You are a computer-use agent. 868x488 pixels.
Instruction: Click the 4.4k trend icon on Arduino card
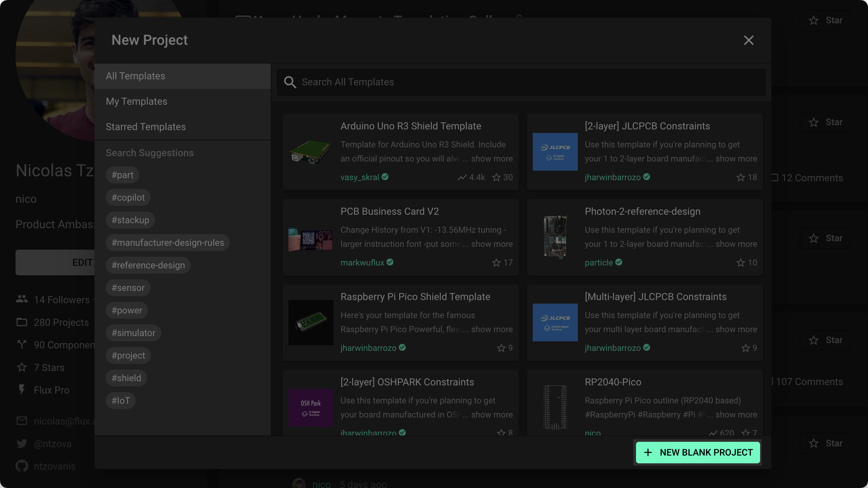(462, 177)
